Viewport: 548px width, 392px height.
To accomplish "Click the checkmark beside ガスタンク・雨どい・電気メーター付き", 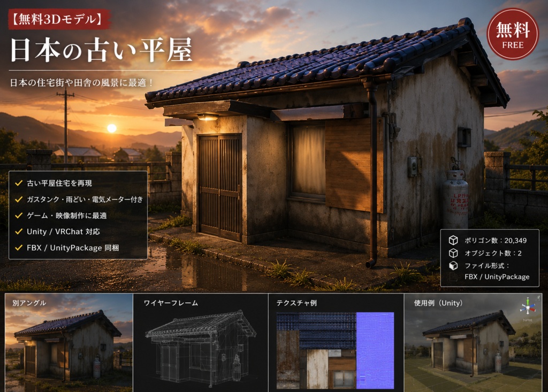I will point(19,199).
